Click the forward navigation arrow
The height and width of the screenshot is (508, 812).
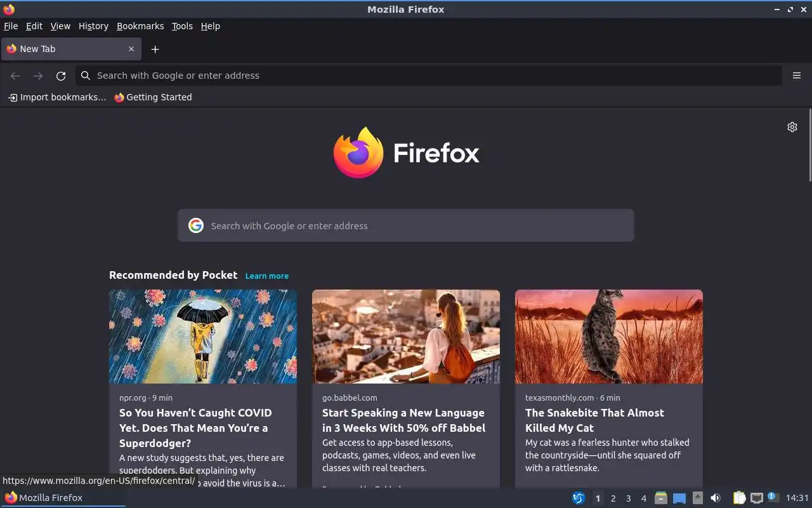click(x=38, y=76)
